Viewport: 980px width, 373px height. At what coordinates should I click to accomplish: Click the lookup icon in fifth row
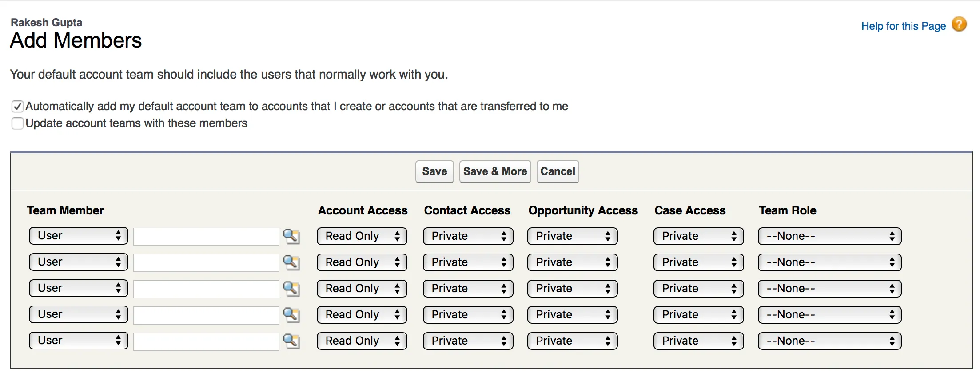click(291, 341)
